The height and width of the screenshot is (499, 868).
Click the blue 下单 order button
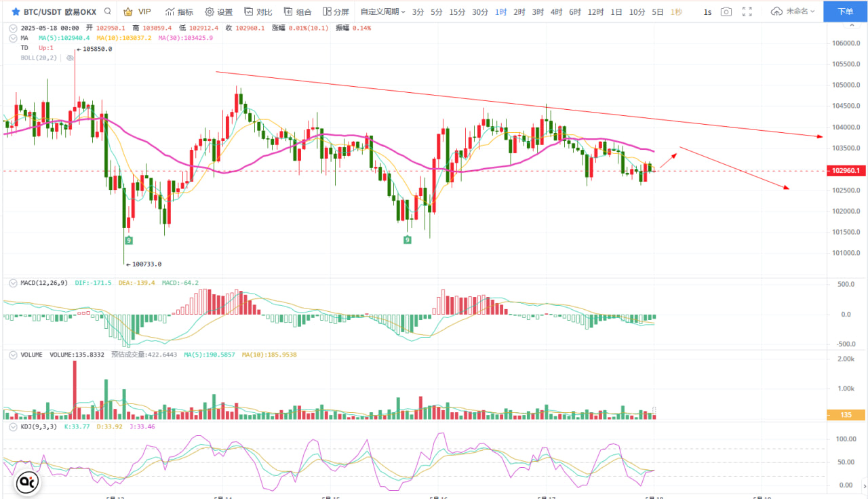(x=846, y=12)
